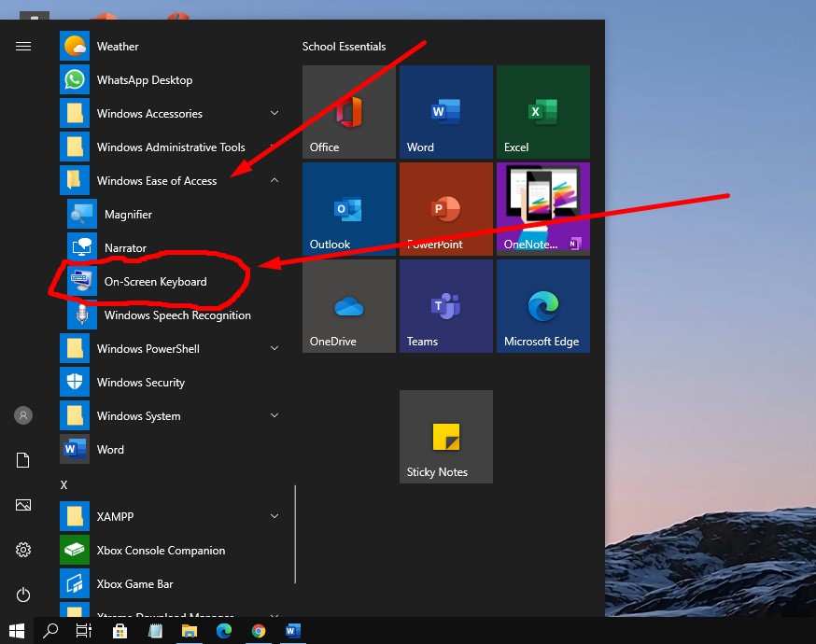
Task: Expand the XAMPP folder
Action: 274,516
